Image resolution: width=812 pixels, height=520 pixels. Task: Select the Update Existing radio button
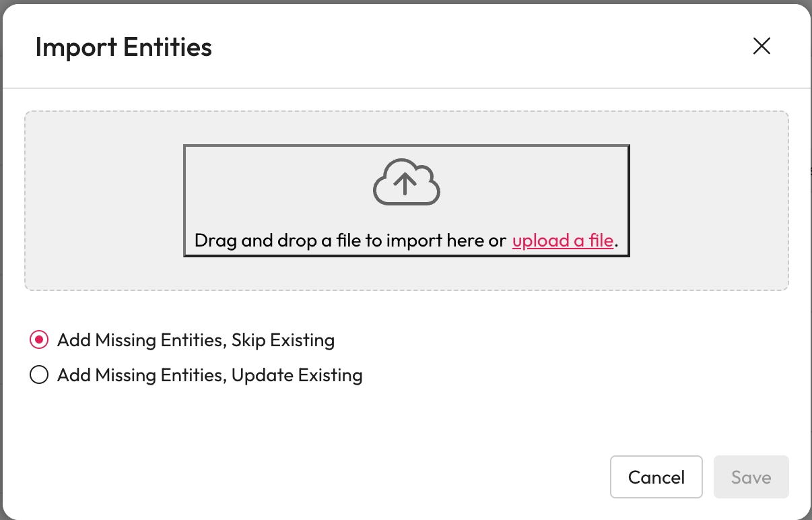click(39, 375)
